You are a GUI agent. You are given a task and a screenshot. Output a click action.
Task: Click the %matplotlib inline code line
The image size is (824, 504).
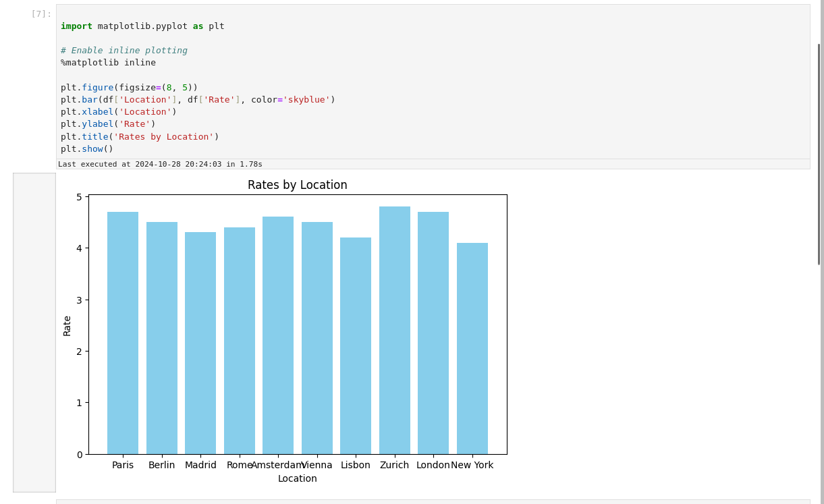coord(108,63)
